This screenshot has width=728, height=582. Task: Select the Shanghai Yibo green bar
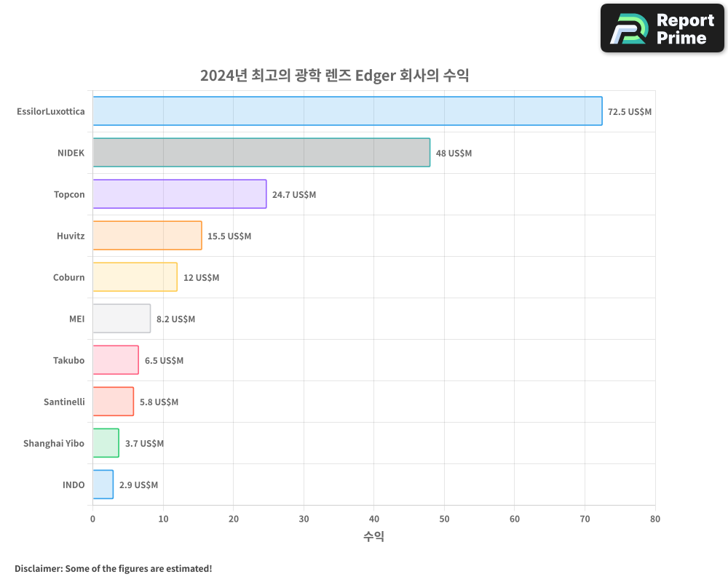[x=105, y=443]
